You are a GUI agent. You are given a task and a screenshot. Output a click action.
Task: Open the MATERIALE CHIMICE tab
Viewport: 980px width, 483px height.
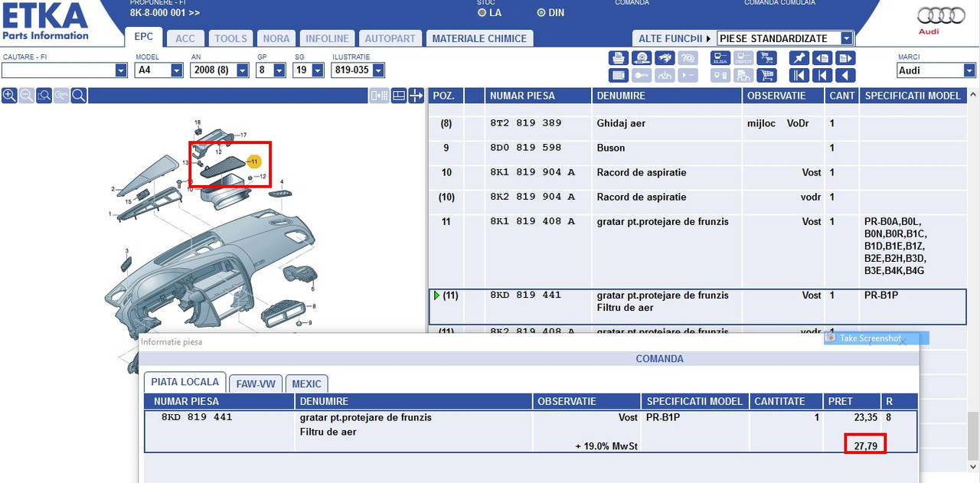pos(479,38)
